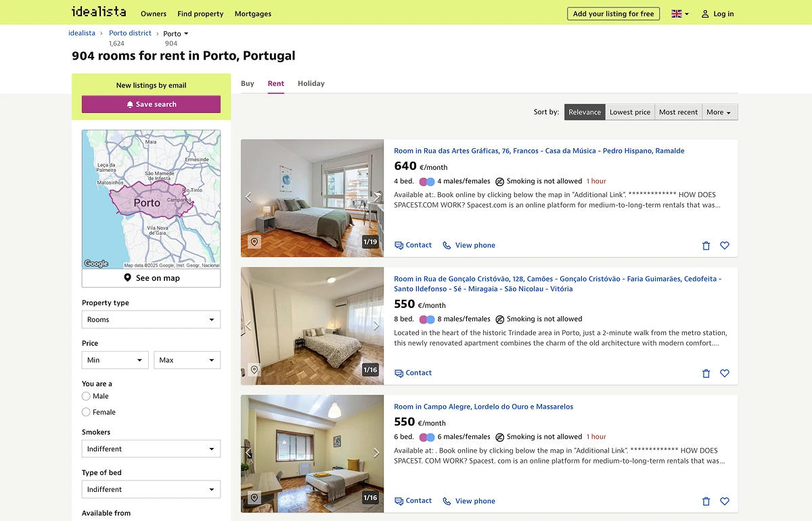Show previous photo of Artes Gráficas room
812x521 pixels.
tap(248, 198)
